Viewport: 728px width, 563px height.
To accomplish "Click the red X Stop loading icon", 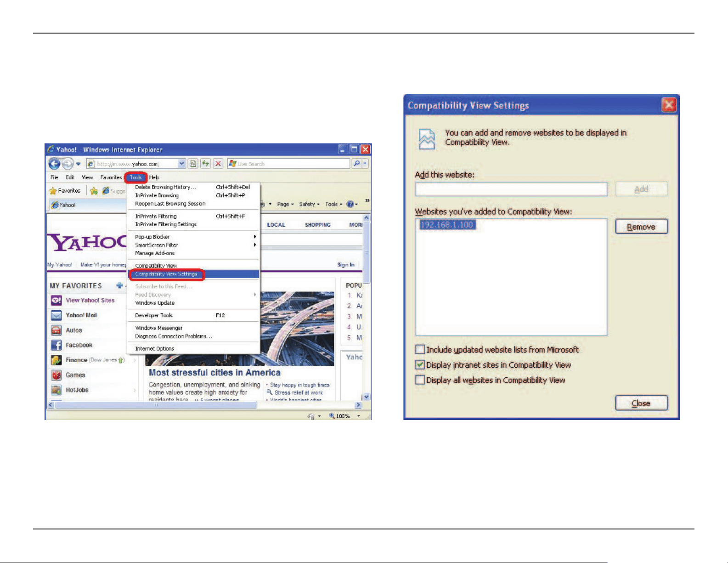I will click(x=218, y=164).
